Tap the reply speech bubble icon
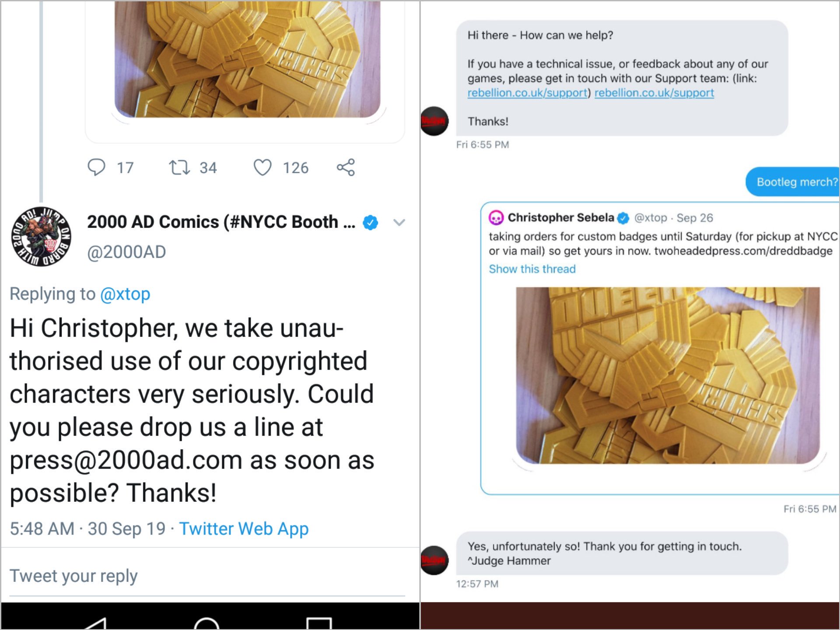Image resolution: width=840 pixels, height=630 pixels. click(x=96, y=167)
